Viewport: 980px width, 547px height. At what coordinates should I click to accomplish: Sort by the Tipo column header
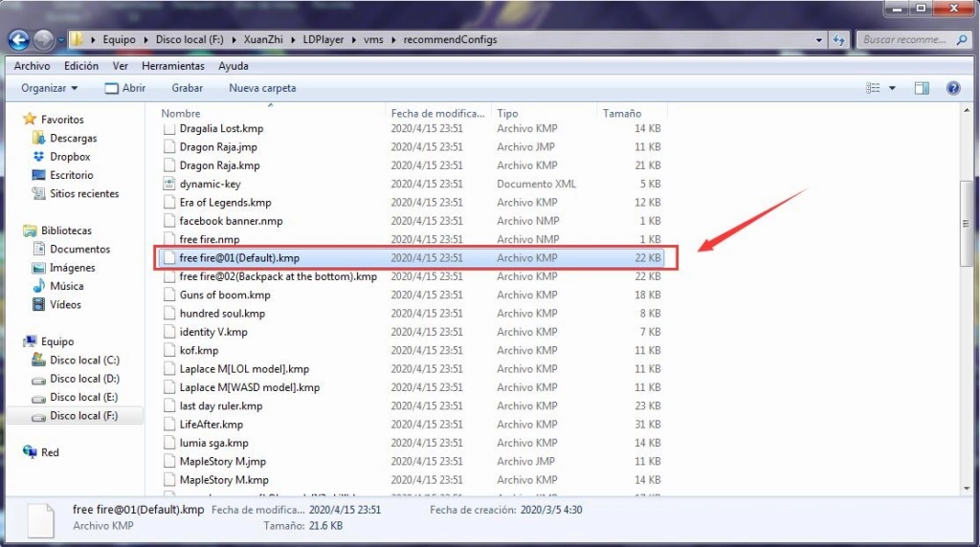point(545,113)
